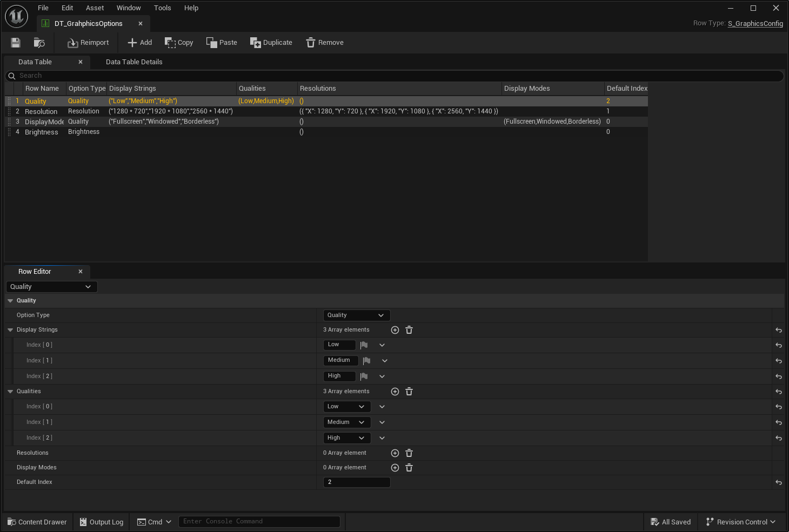Image resolution: width=789 pixels, height=532 pixels.
Task: Collapse the Quality category section
Action: 10,301
